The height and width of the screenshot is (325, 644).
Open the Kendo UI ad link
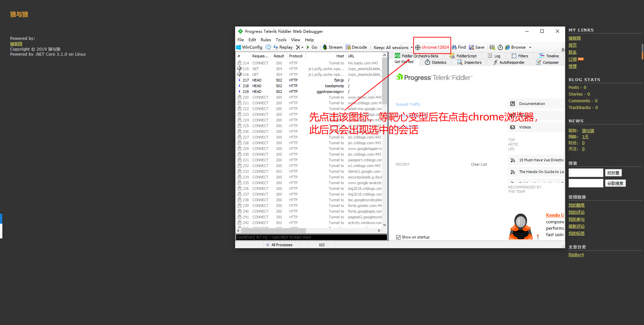[x=555, y=215]
